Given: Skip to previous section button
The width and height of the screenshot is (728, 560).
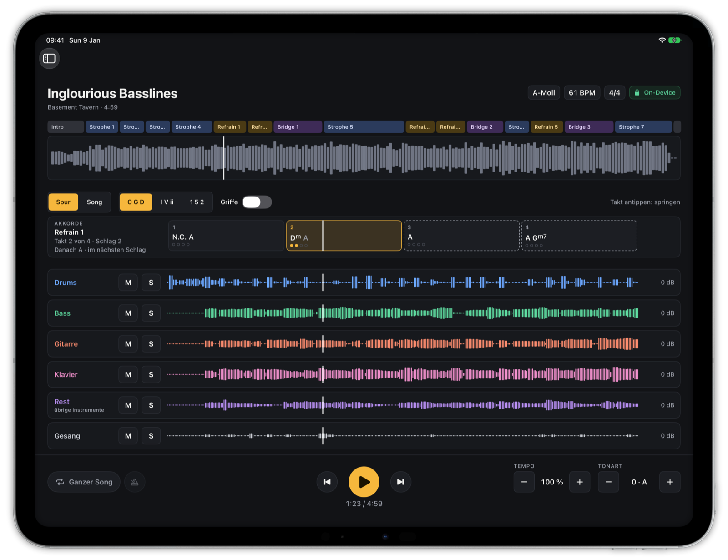Looking at the screenshot, I should [x=327, y=482].
